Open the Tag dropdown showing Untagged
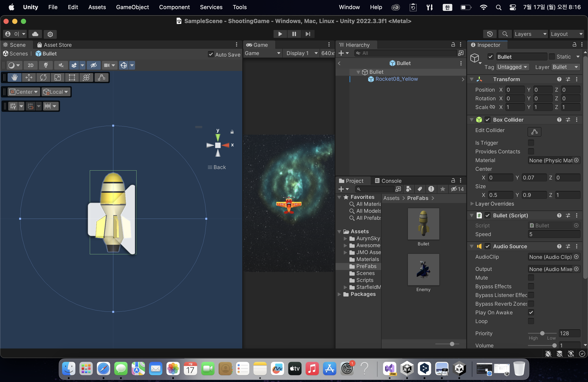 pos(512,67)
